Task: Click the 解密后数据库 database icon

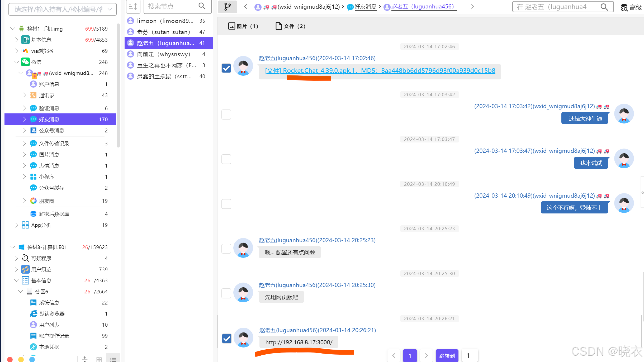Action: [x=33, y=214]
